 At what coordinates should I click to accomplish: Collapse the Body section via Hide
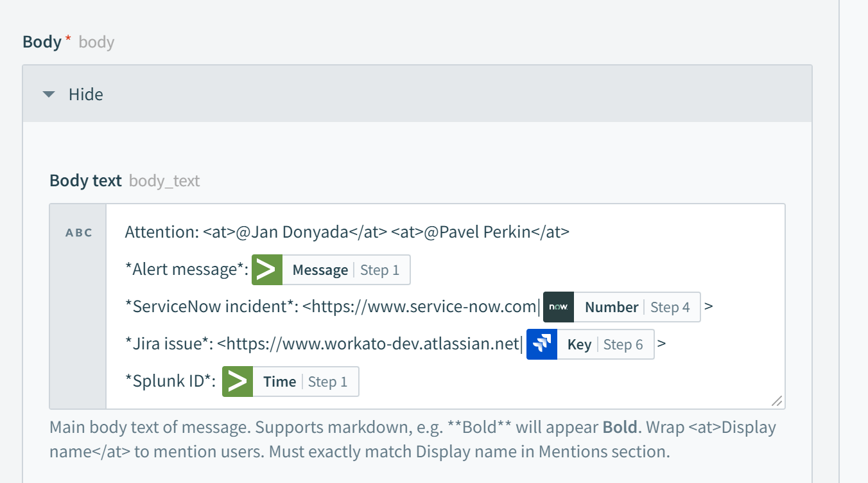tap(85, 94)
